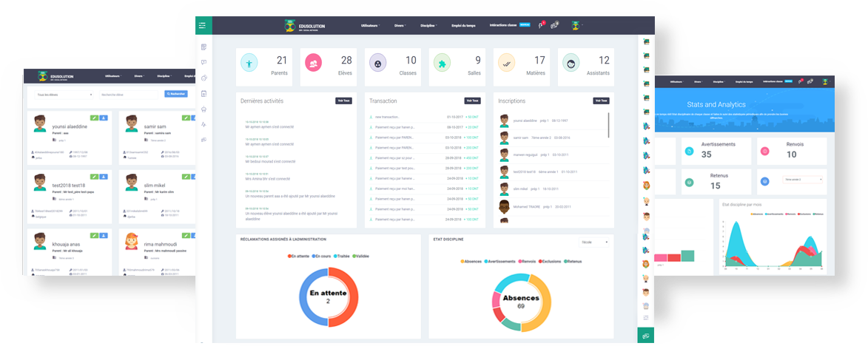Open Interactions classe menu item
Viewport: 868px width, 346px height.
click(508, 25)
